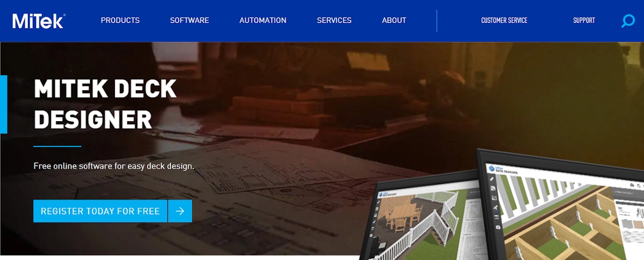Select the pencil tool in right tablet sidebar
The width and height of the screenshot is (644, 260).
[x=492, y=179]
